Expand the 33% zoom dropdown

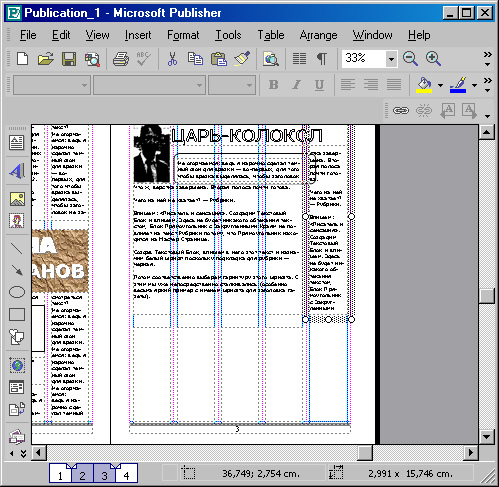point(391,59)
